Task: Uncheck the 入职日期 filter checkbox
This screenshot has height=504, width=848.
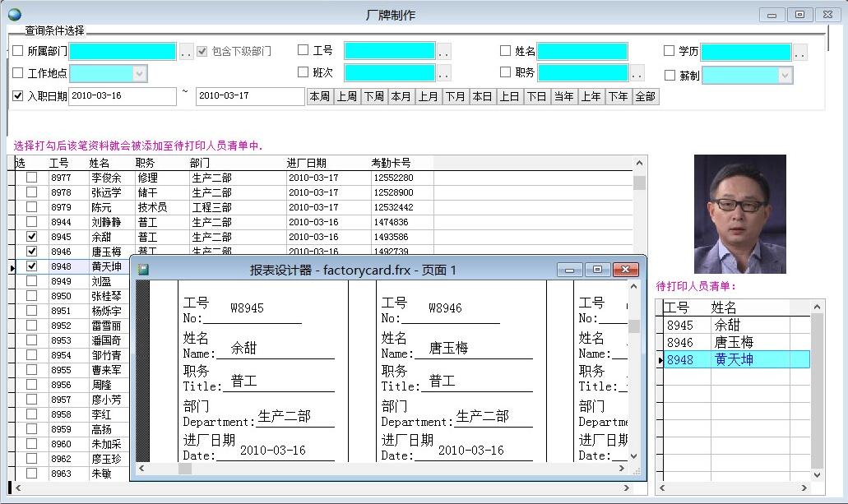Action: tap(18, 96)
